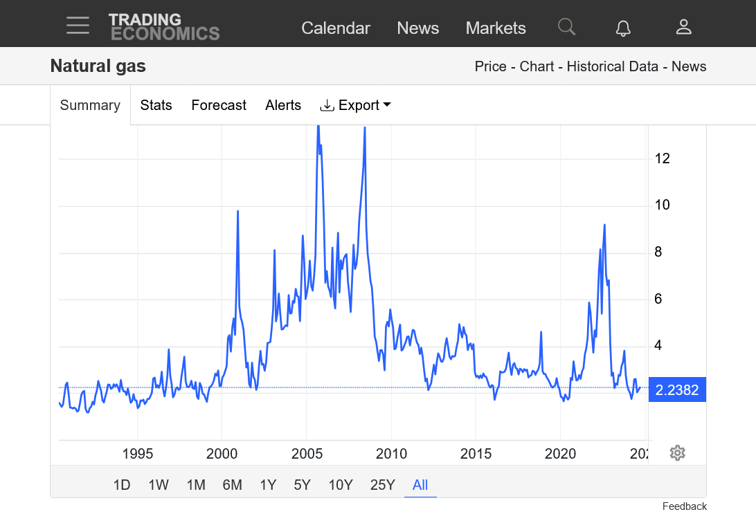The width and height of the screenshot is (756, 532).
Task: Open the hamburger navigation menu
Action: pos(78,26)
